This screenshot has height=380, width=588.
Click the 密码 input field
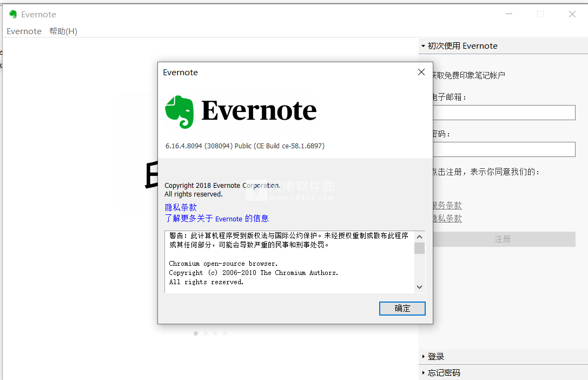504,149
